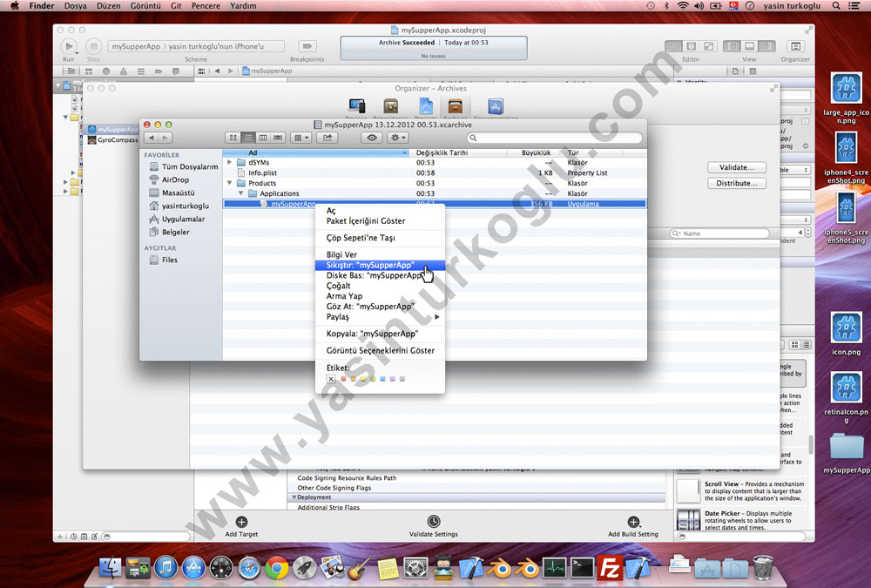Choose Çoğalt from the context menu
This screenshot has width=871, height=588.
tap(380, 286)
